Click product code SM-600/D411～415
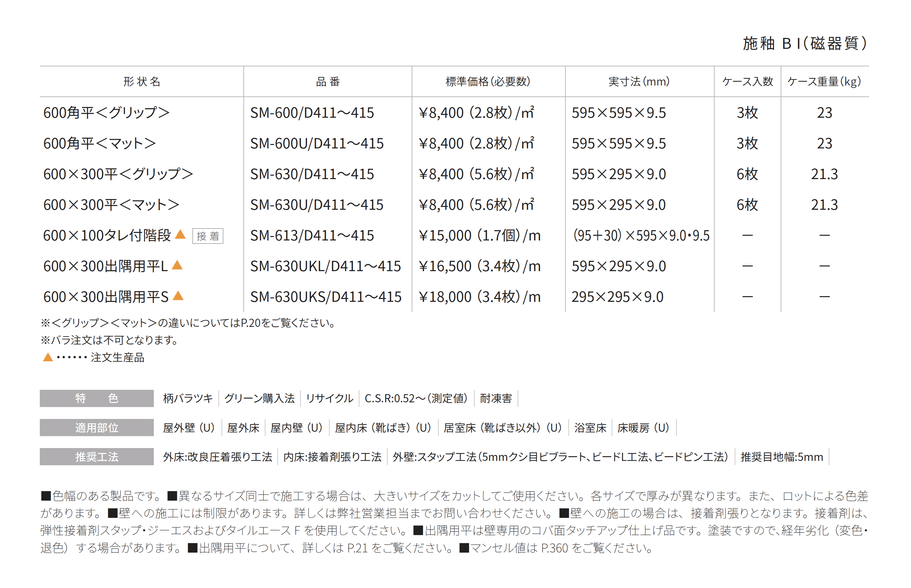This screenshot has height=588, width=911. click(312, 113)
